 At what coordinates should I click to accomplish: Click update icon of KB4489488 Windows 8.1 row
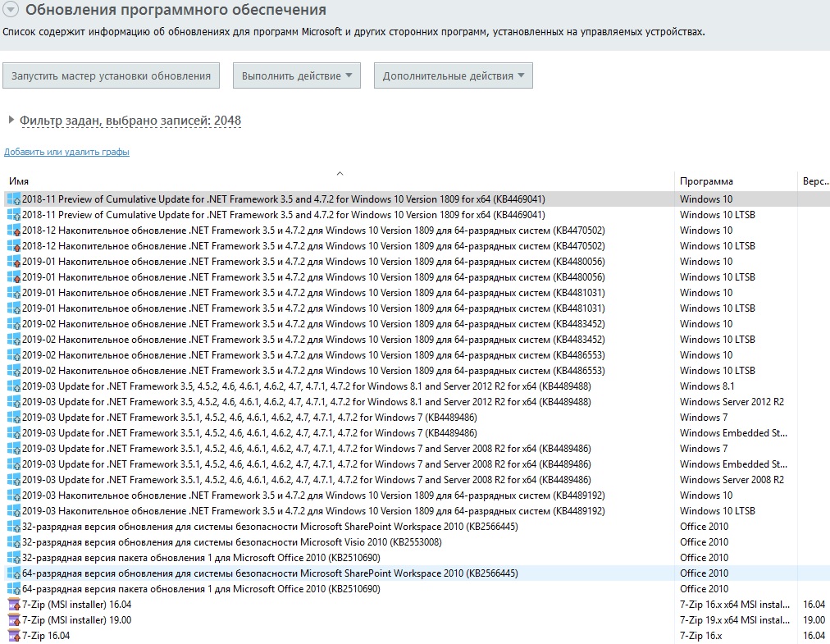click(x=14, y=386)
